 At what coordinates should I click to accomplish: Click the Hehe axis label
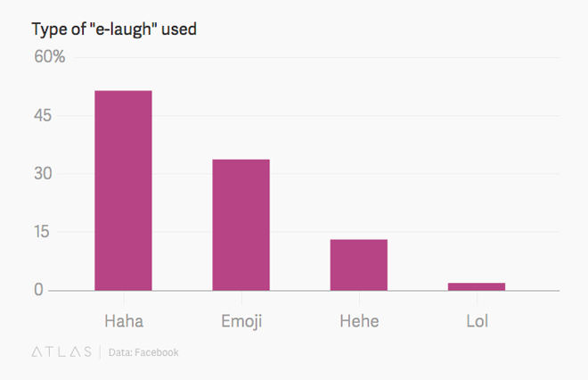[x=359, y=321]
